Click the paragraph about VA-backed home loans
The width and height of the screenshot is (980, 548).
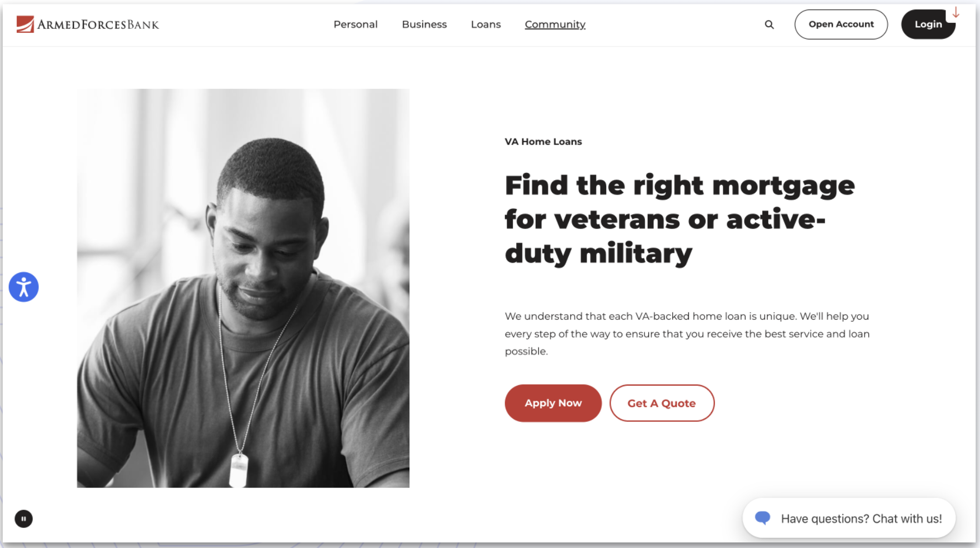click(x=687, y=333)
